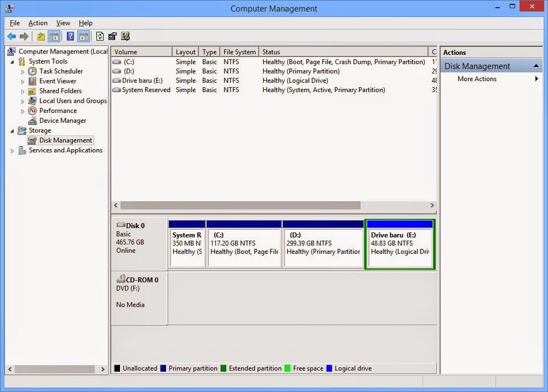Click More Actions in Actions pane
Screen dimensions: 548x392
click(477, 79)
